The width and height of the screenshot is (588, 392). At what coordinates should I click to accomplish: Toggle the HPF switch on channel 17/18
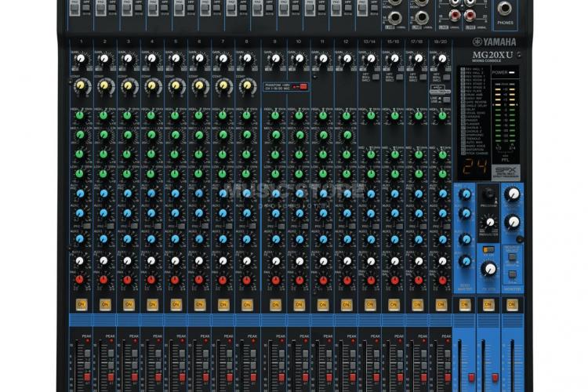pos(423,78)
